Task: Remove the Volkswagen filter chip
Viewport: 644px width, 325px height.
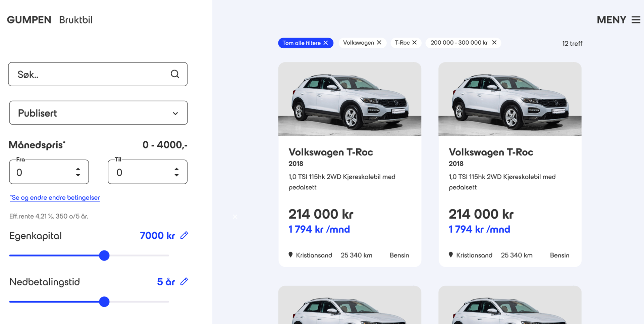Action: [x=379, y=43]
